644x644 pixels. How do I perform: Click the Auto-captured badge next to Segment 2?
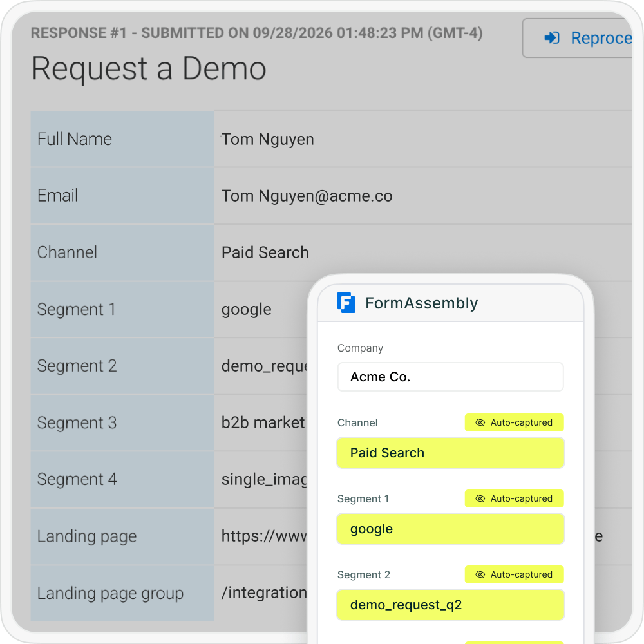tap(514, 574)
